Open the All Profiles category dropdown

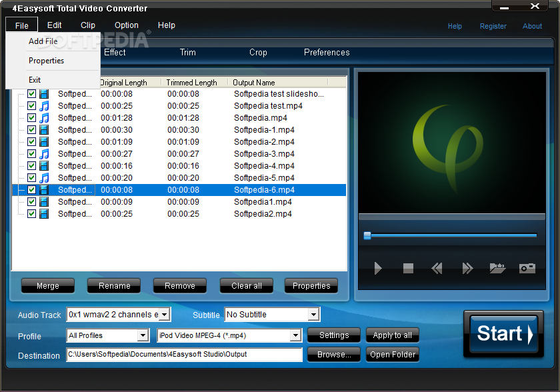143,335
